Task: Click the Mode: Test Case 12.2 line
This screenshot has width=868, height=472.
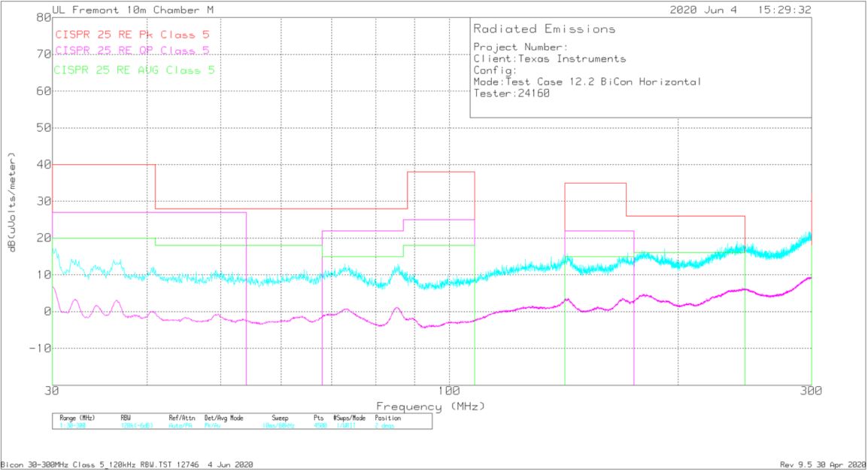Action: tap(587, 81)
